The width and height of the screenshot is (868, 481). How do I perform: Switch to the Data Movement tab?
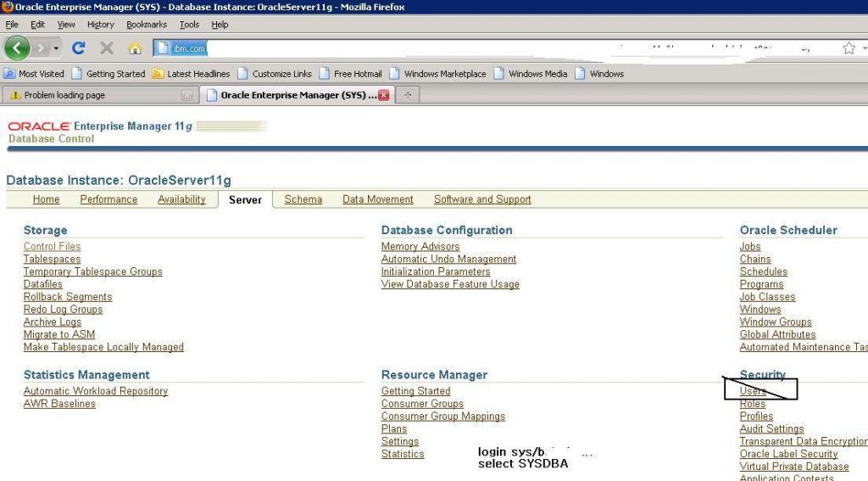377,199
